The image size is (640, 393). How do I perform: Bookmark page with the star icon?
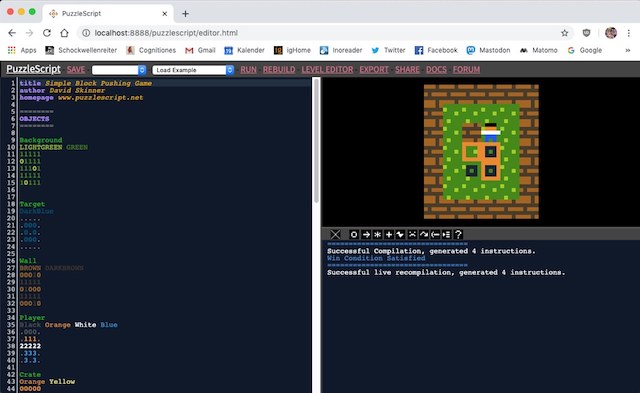tap(564, 33)
